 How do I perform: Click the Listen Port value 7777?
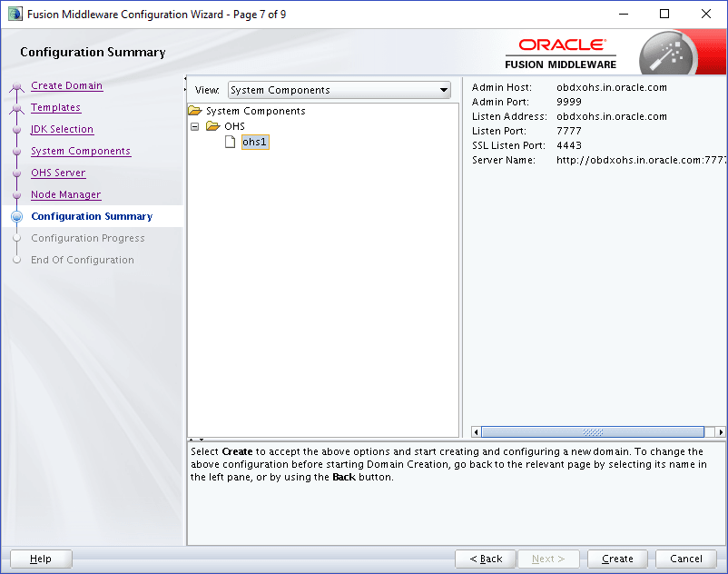(569, 131)
